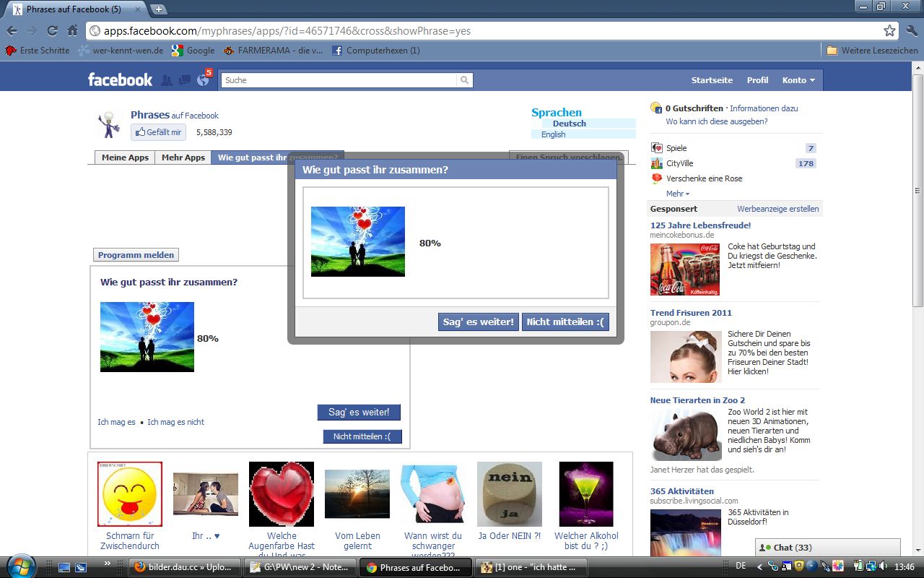The height and width of the screenshot is (578, 924).
Task: Switch to bilder.dau.cc Firefox taskbar item
Action: click(185, 567)
